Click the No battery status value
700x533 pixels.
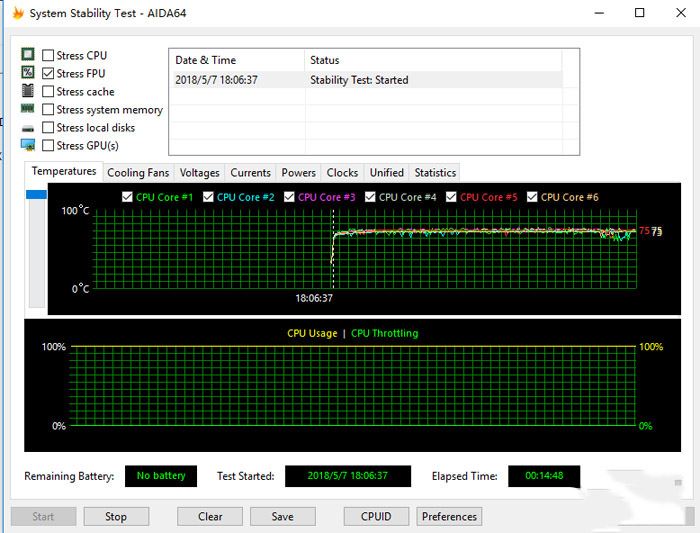(161, 476)
